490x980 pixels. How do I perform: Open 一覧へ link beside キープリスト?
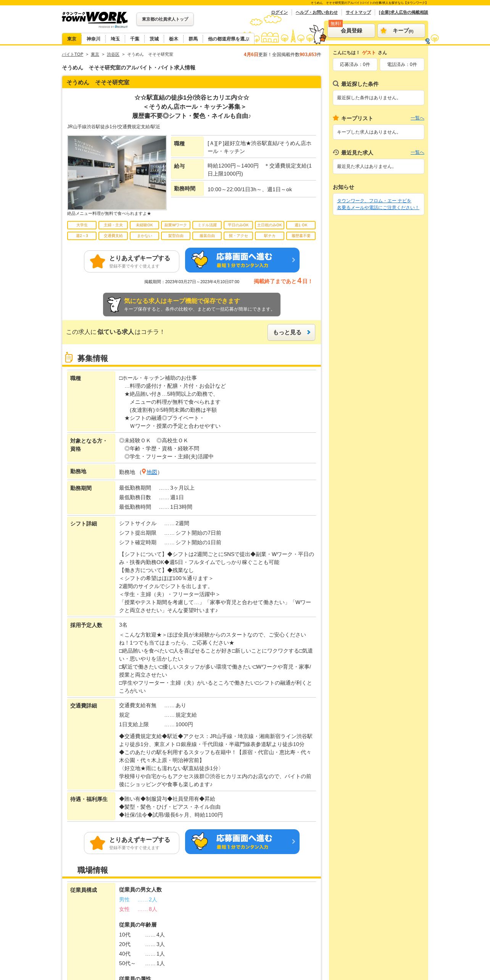coord(417,118)
